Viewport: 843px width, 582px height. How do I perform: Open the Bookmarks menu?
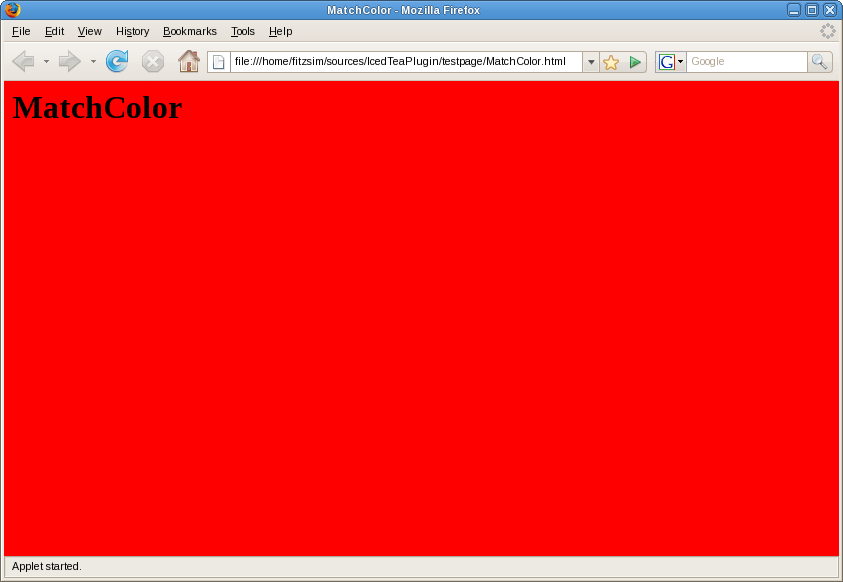(x=190, y=31)
